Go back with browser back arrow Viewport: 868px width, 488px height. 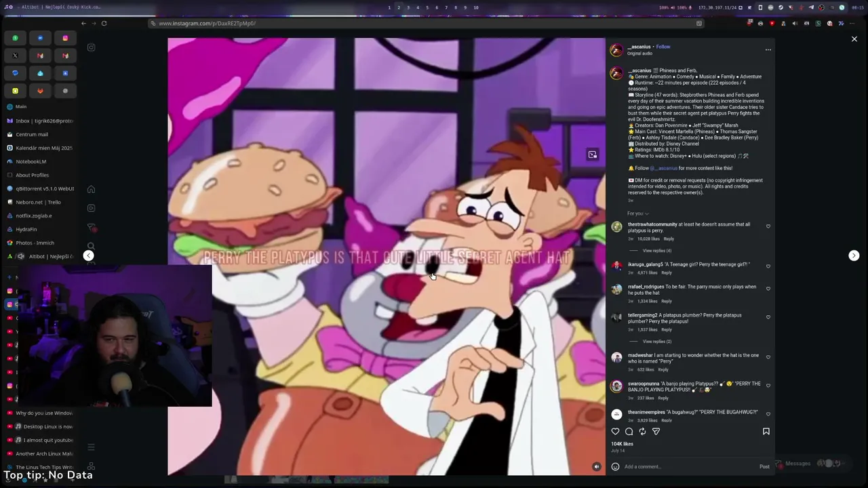(x=83, y=23)
